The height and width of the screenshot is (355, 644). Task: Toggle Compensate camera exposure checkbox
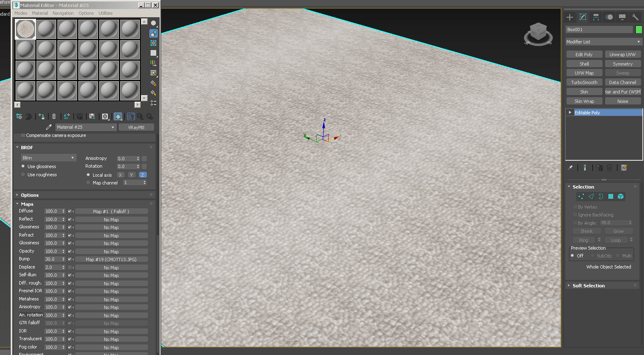(23, 135)
